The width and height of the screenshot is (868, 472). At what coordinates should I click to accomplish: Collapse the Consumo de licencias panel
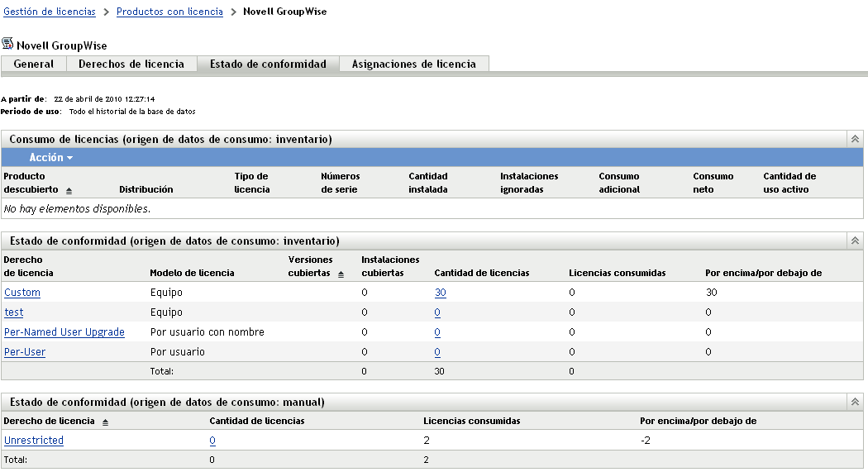tap(856, 140)
